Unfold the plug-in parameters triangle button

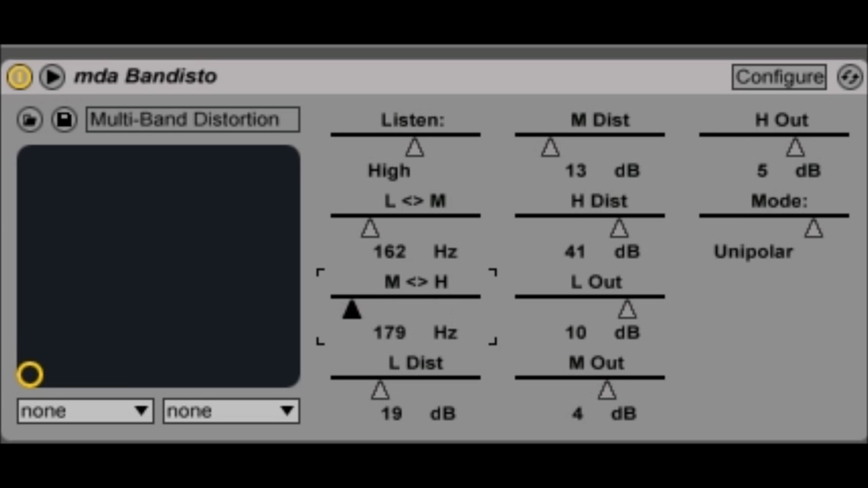coord(52,77)
